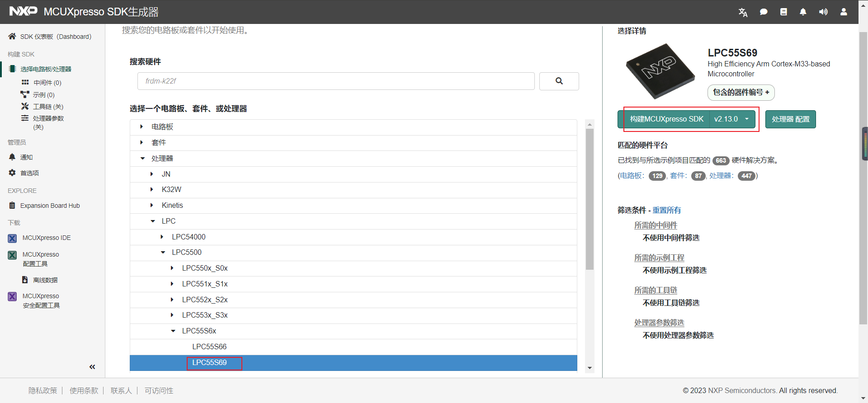Open 所需的工具链 filter link

[x=656, y=290]
